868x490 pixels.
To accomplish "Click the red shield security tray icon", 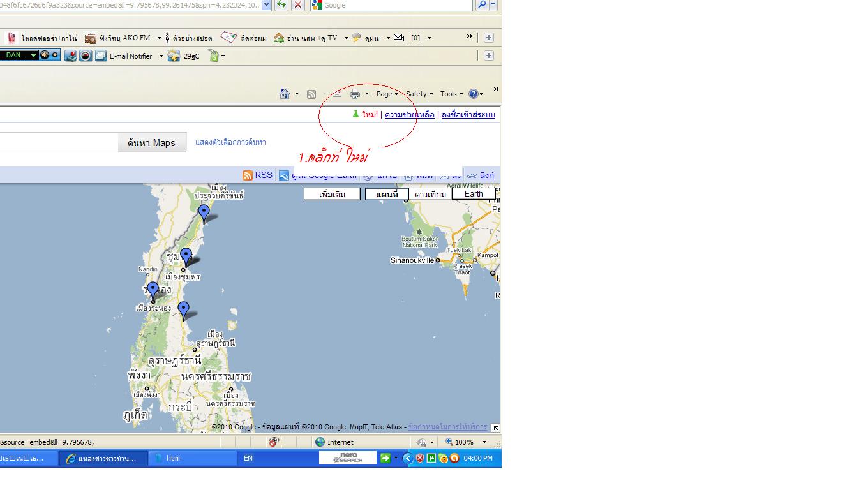I will tap(420, 458).
